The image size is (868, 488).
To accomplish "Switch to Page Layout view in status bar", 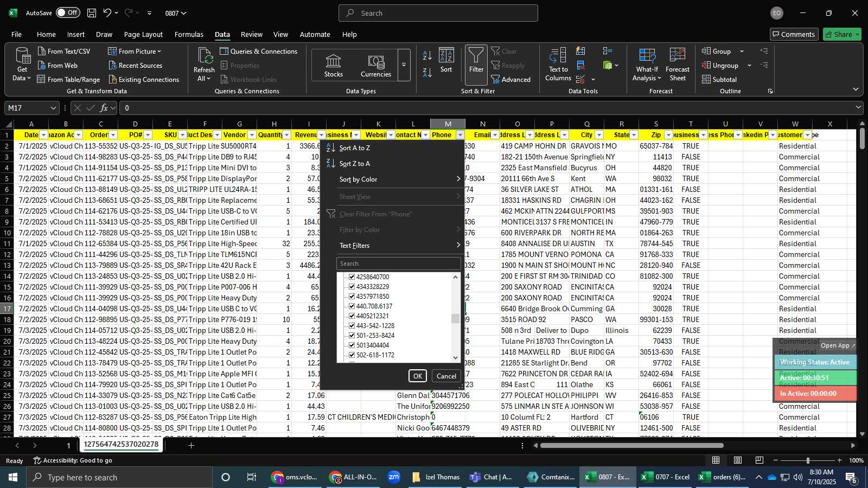I will 738,460.
